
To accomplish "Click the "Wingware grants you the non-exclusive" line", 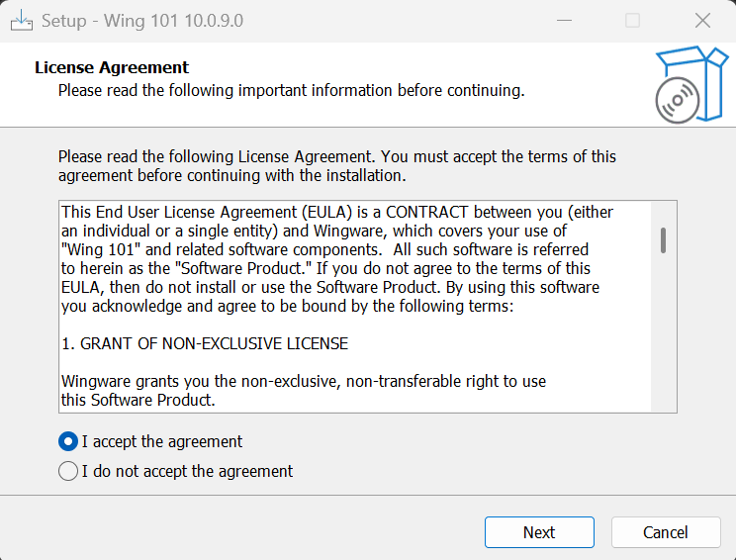I will [304, 381].
